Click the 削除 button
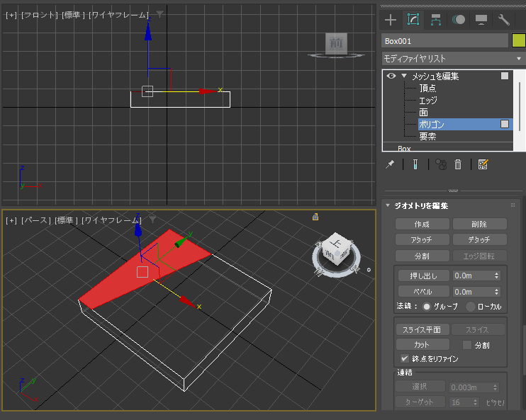 [479, 224]
